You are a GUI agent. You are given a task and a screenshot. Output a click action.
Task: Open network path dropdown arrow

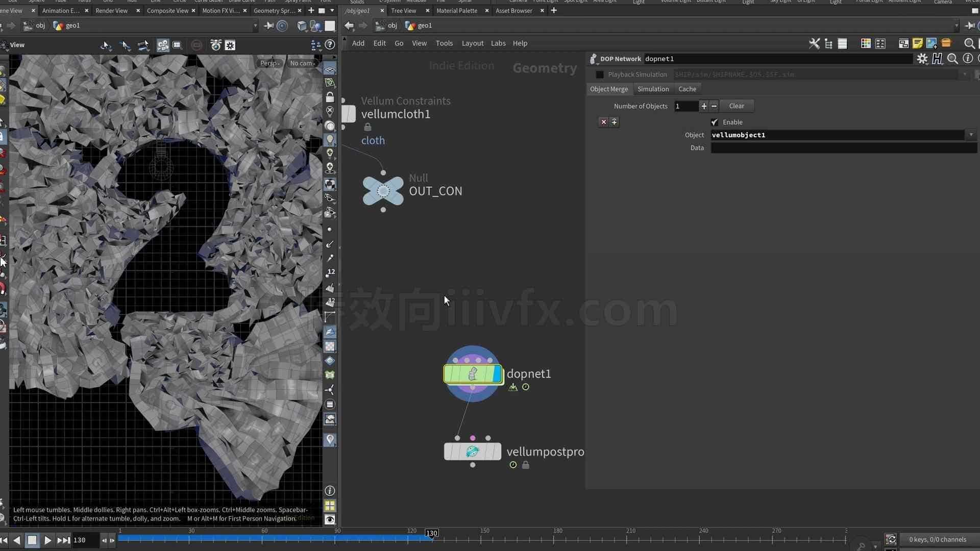[956, 26]
